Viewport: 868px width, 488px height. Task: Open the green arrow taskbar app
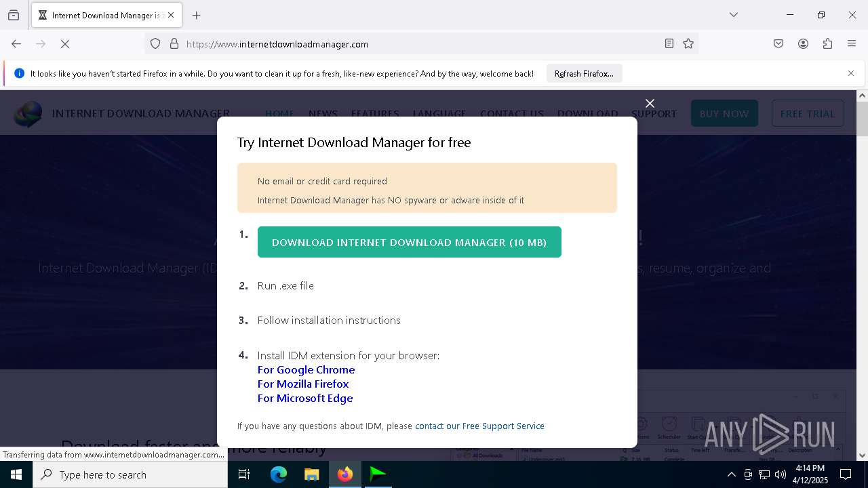pos(378,474)
